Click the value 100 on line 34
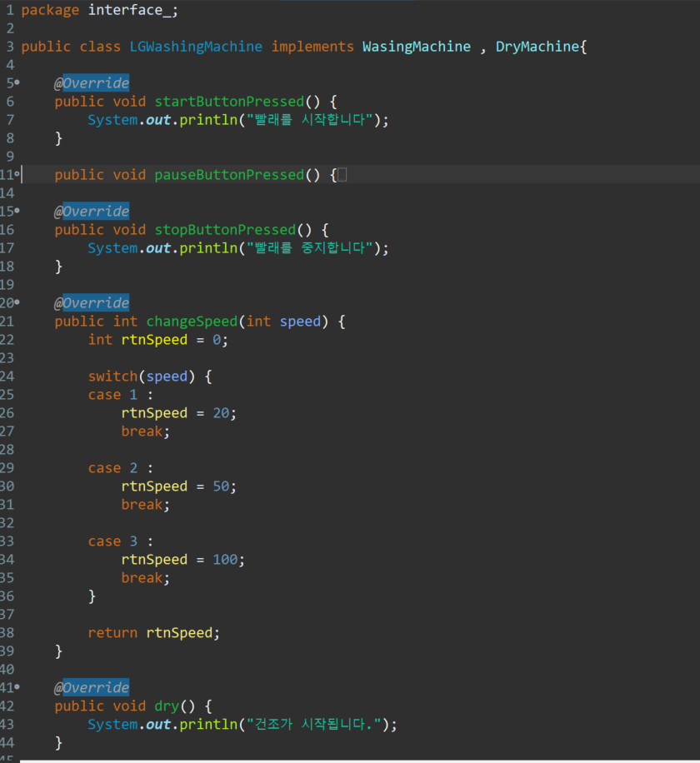 click(225, 560)
